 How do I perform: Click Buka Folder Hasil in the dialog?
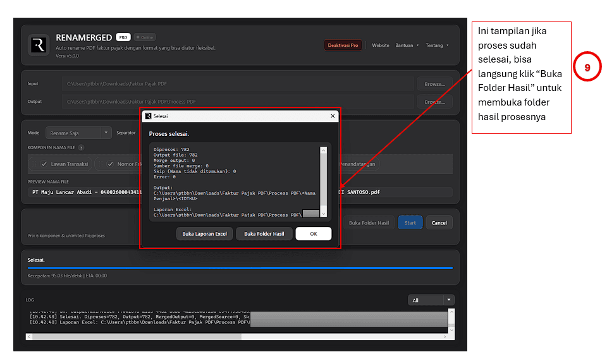264,234
